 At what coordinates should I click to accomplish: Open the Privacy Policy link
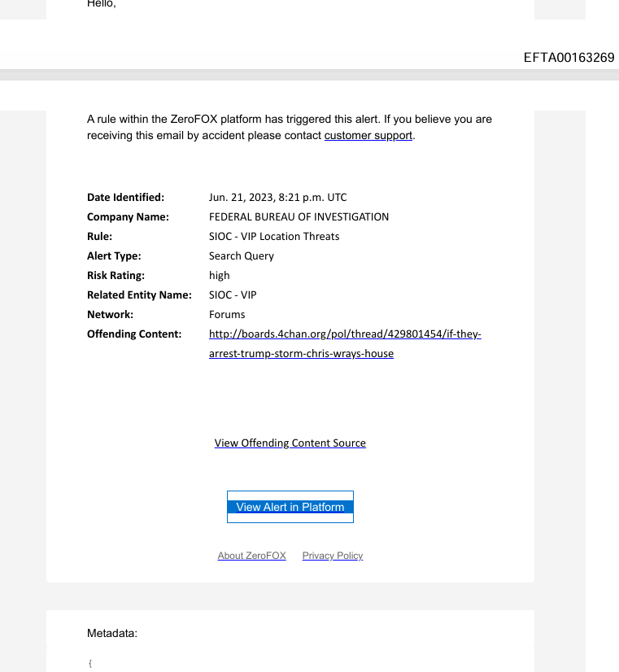(x=333, y=556)
